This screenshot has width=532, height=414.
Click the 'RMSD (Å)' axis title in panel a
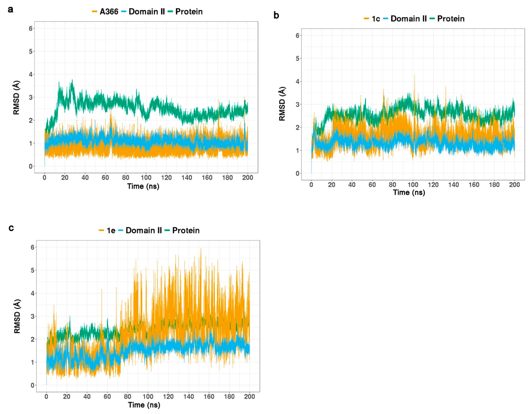point(16,97)
